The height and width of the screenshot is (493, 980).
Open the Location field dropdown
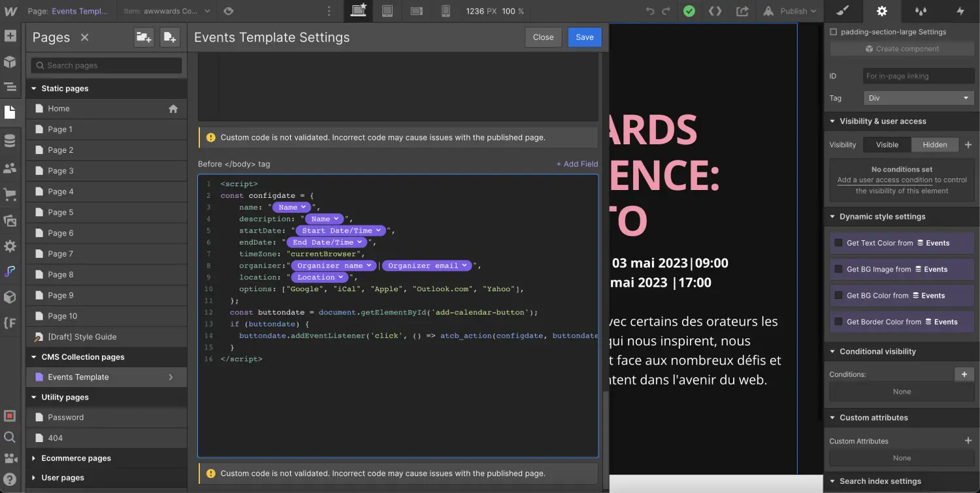[x=320, y=278]
